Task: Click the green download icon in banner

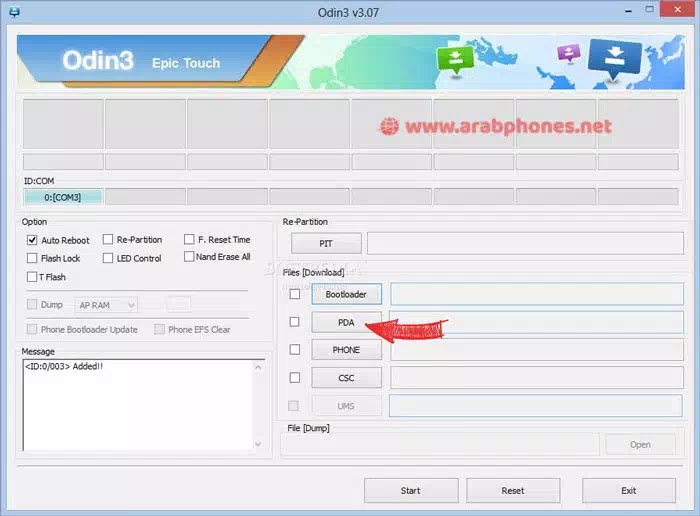Action: tap(455, 60)
